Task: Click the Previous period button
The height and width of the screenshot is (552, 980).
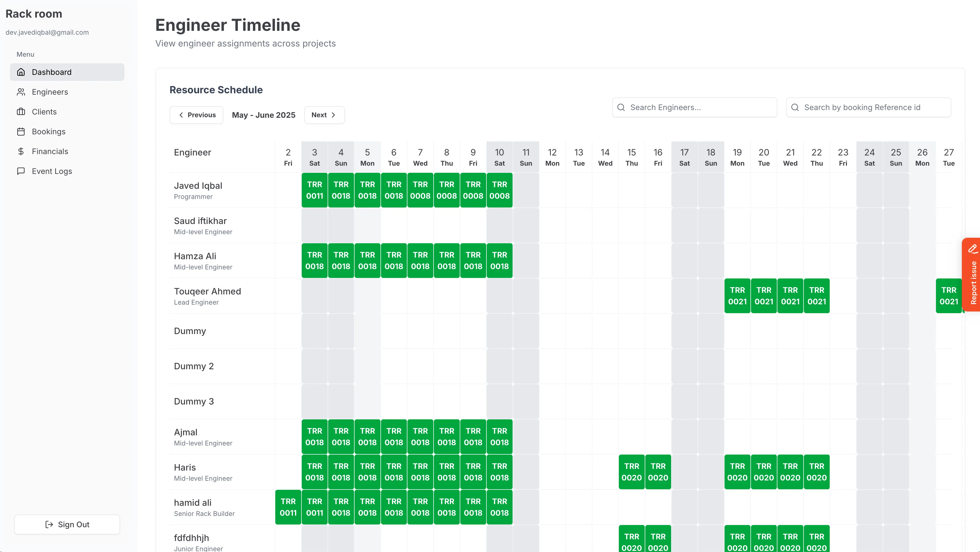Action: tap(196, 115)
